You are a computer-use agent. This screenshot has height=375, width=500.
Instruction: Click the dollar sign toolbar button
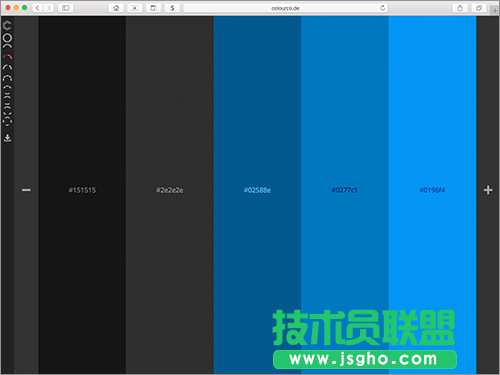tap(172, 8)
